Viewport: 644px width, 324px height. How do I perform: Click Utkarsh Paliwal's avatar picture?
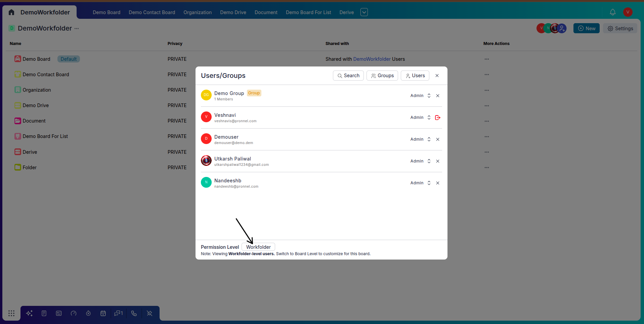tap(206, 160)
